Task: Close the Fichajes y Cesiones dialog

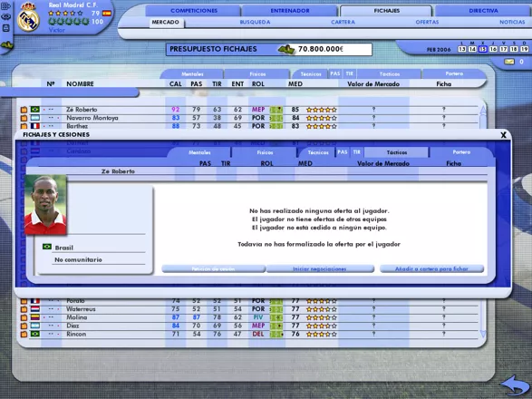Action: coord(504,135)
